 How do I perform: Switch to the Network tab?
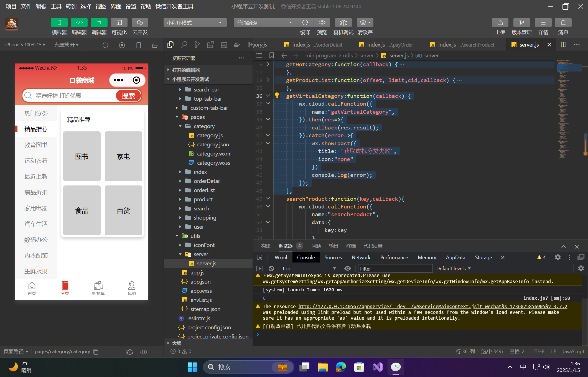[361, 257]
